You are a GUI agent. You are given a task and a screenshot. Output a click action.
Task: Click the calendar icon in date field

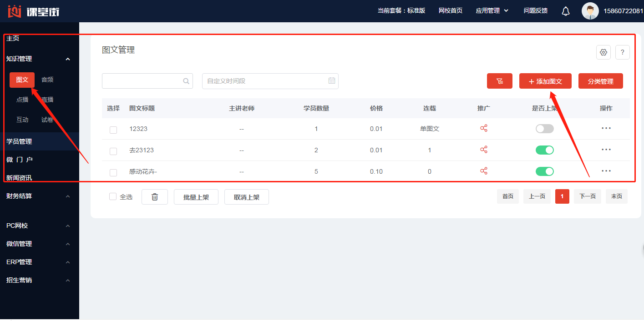click(332, 81)
